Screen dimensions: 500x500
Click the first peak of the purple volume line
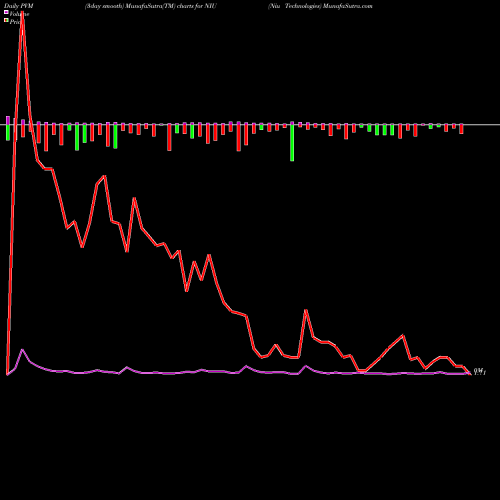[x=22, y=350]
